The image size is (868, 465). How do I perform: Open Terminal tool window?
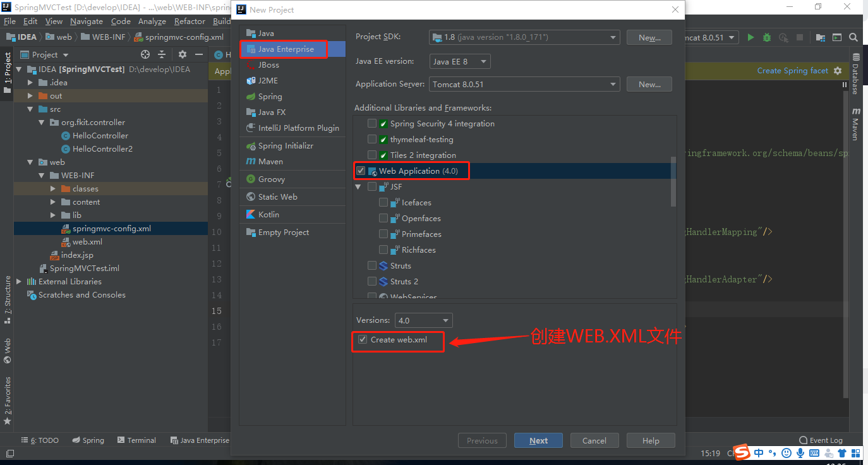[136, 440]
